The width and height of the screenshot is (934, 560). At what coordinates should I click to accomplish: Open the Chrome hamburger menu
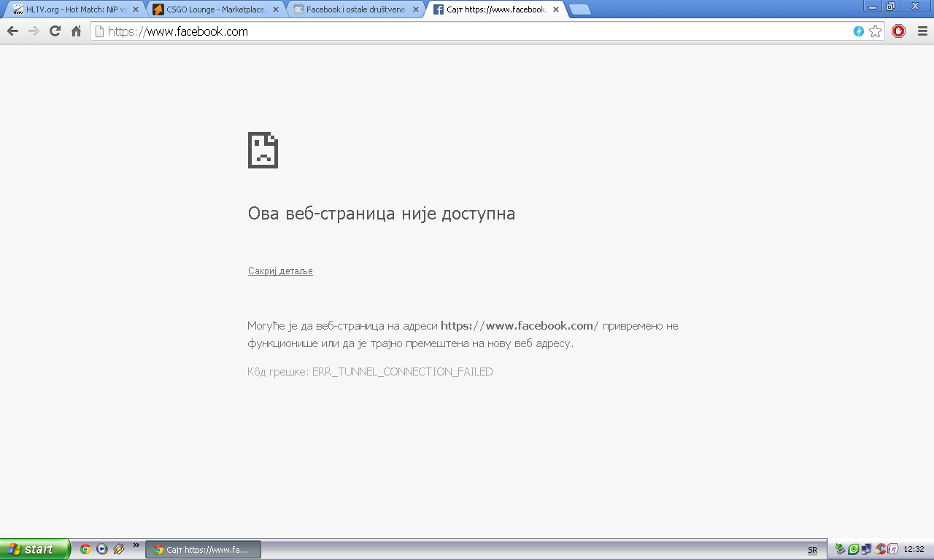[922, 31]
